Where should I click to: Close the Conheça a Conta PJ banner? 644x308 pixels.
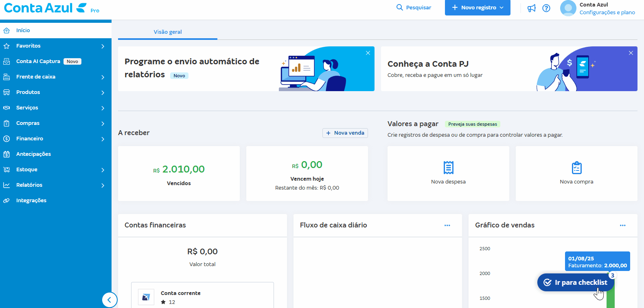click(x=631, y=53)
